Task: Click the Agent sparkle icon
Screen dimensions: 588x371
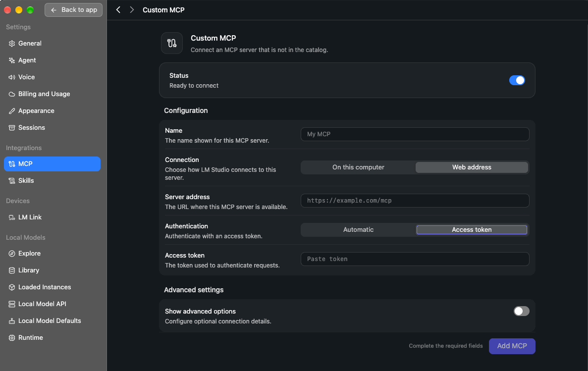Action: [12, 60]
